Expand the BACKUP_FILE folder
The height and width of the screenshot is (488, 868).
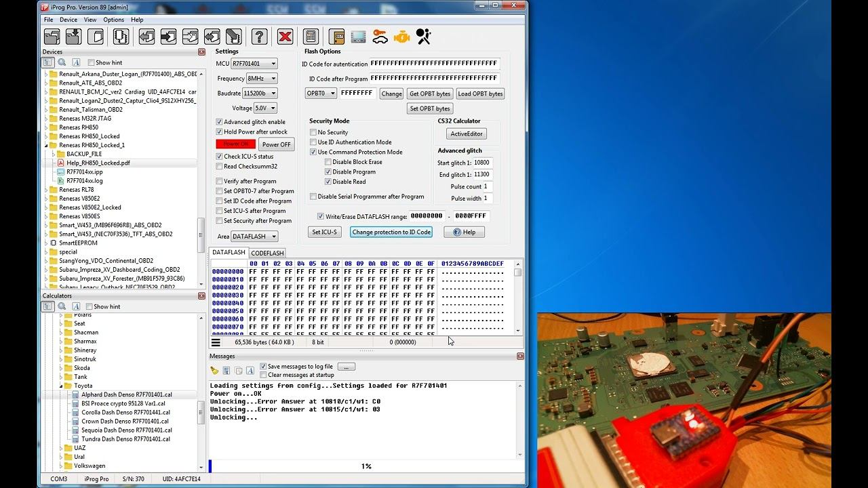54,154
